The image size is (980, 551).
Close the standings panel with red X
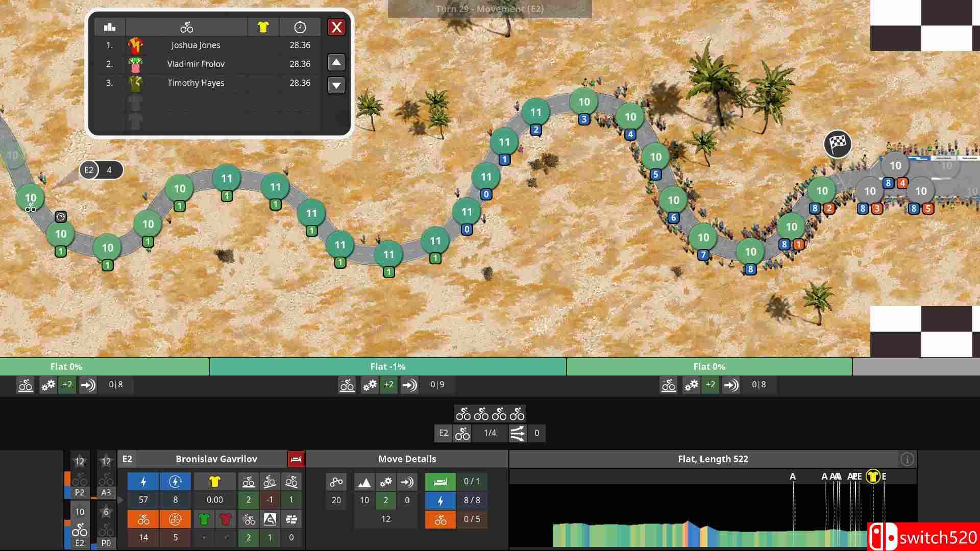[336, 27]
